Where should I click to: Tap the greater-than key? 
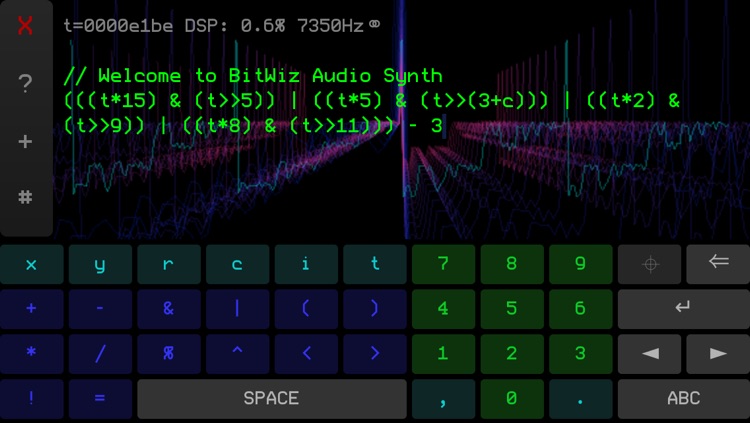coord(375,354)
